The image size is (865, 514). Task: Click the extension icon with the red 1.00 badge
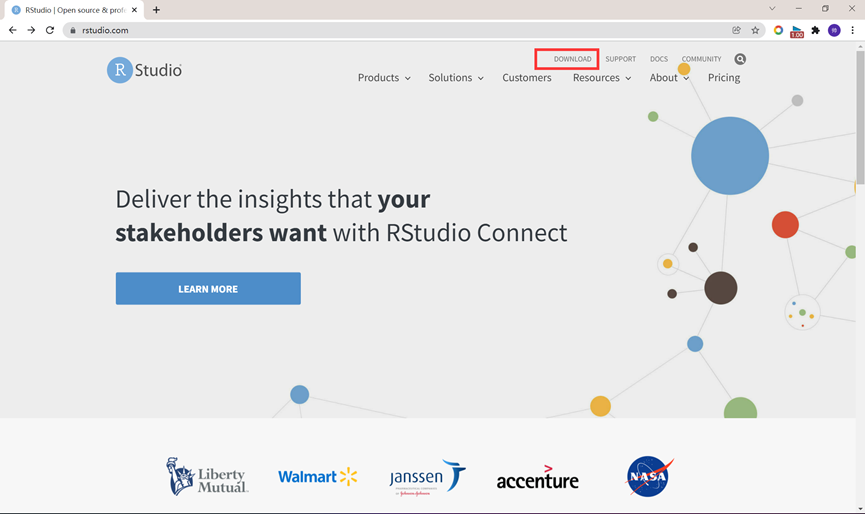click(797, 31)
